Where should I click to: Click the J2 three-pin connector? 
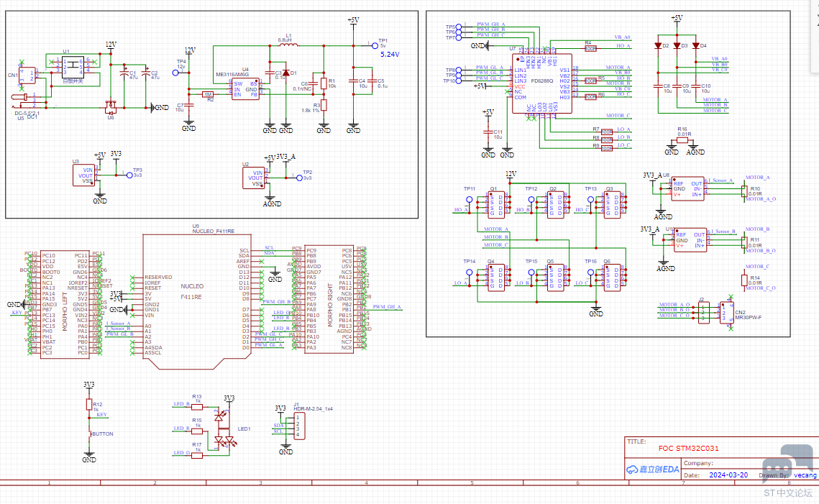[x=703, y=312]
